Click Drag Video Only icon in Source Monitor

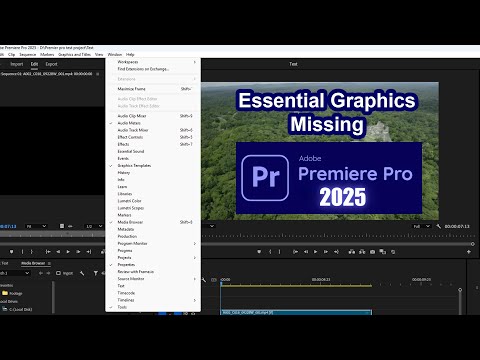point(62,226)
